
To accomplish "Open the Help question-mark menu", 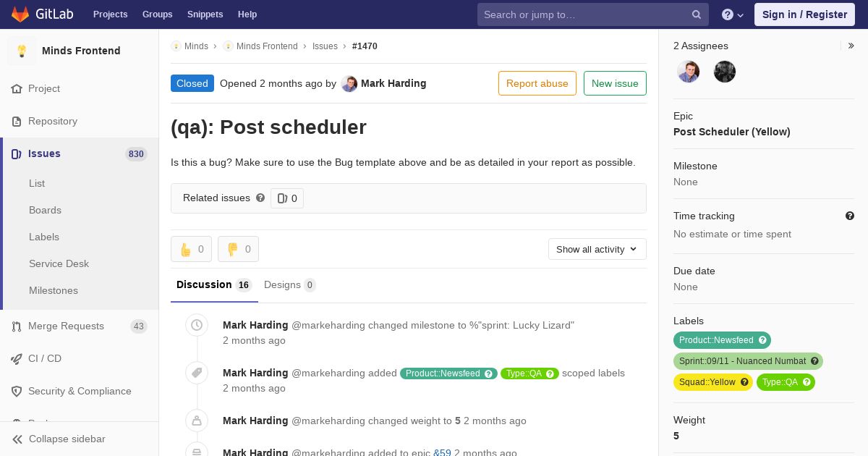I will point(733,14).
